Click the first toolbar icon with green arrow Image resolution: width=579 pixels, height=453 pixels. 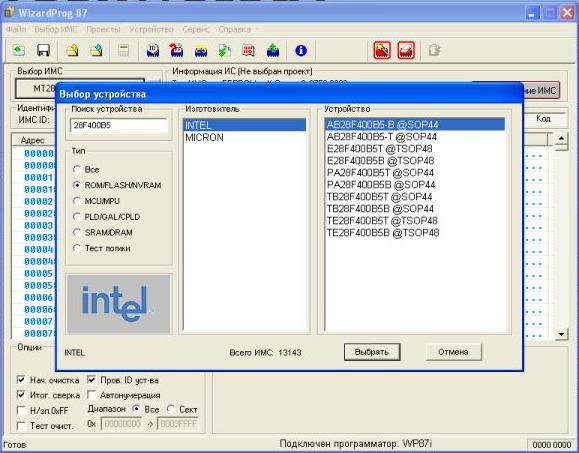(x=18, y=50)
